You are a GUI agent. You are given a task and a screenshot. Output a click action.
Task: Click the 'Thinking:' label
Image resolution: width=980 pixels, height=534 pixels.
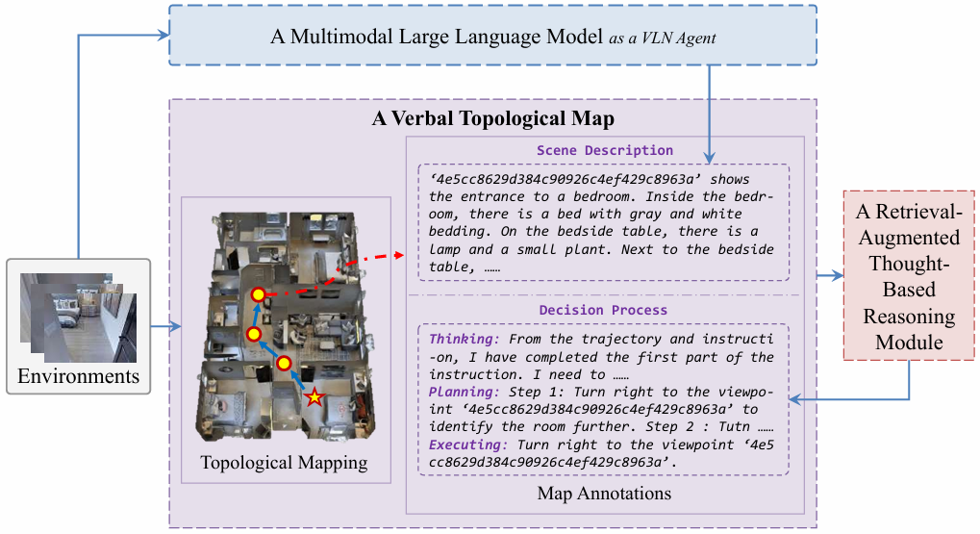tap(465, 339)
